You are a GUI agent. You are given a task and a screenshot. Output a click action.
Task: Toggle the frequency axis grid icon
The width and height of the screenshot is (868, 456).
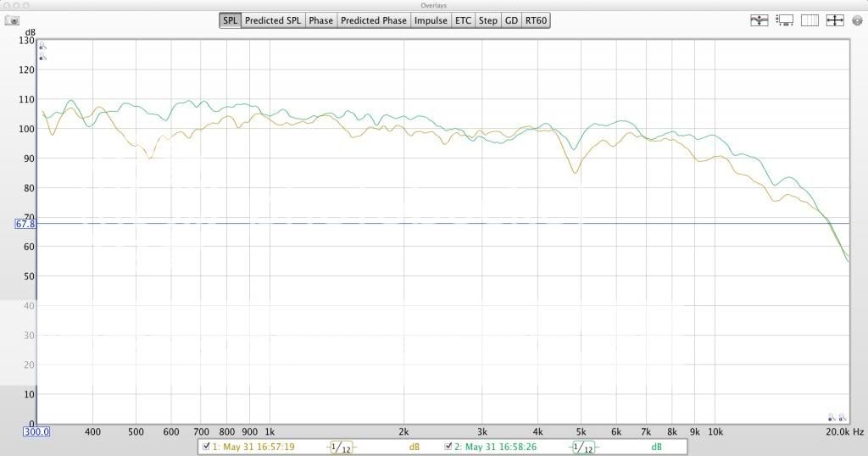point(810,20)
